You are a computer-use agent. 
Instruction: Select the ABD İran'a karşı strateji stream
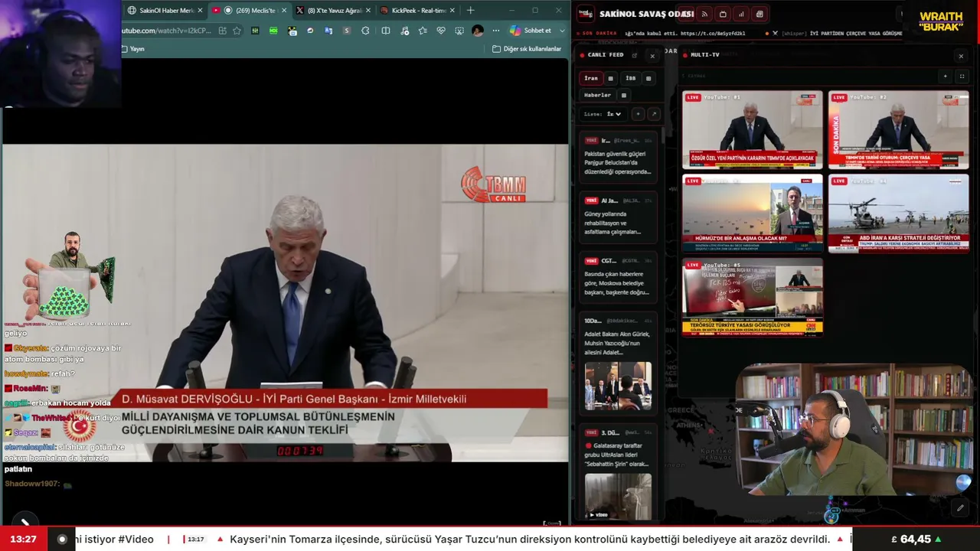(898, 214)
